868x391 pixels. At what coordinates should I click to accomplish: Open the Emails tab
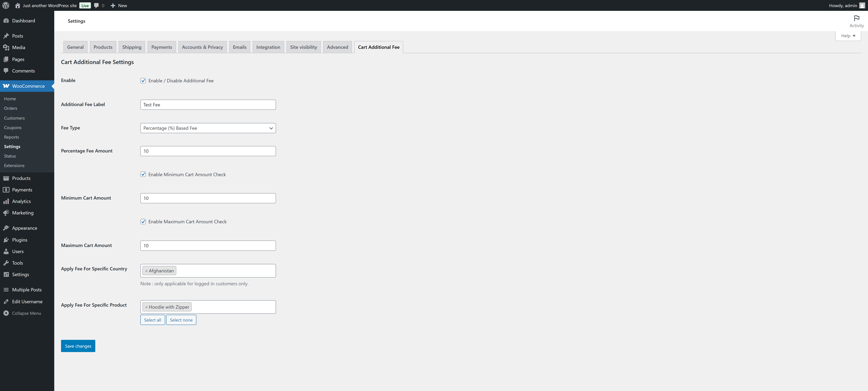click(240, 47)
